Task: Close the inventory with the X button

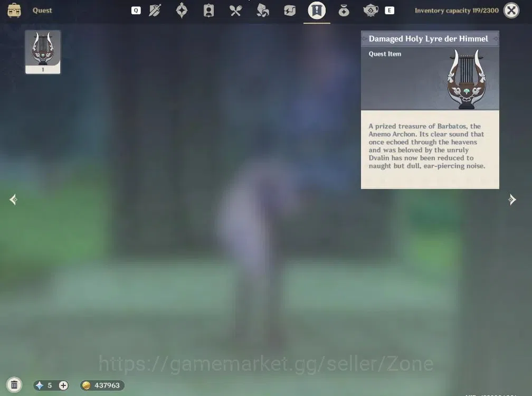Action: [511, 11]
